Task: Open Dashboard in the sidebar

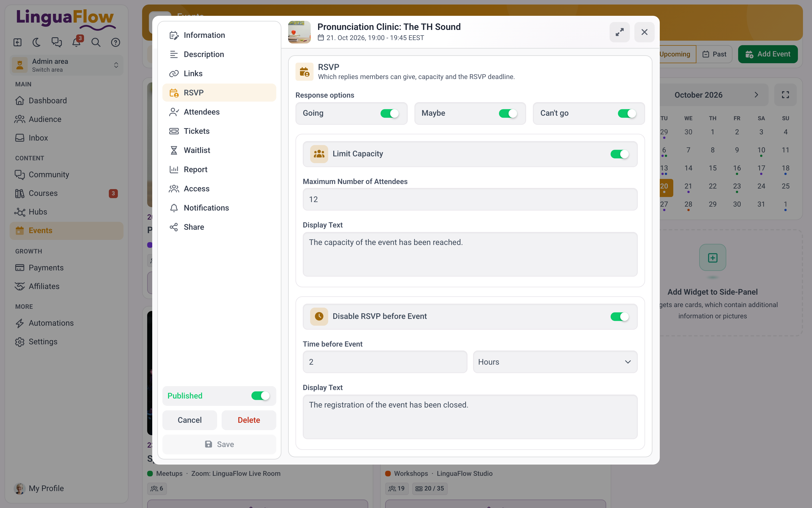Action: 67,100
